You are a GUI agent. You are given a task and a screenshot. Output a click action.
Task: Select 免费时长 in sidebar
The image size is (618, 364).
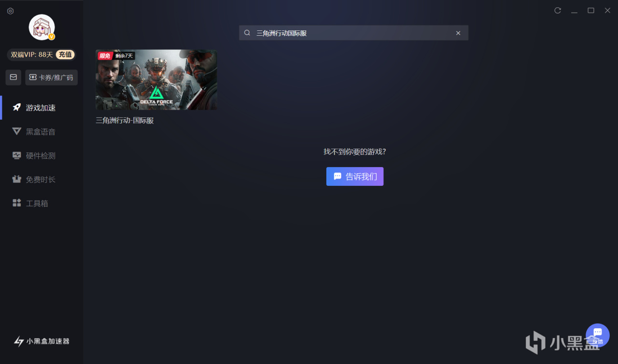[x=42, y=180]
